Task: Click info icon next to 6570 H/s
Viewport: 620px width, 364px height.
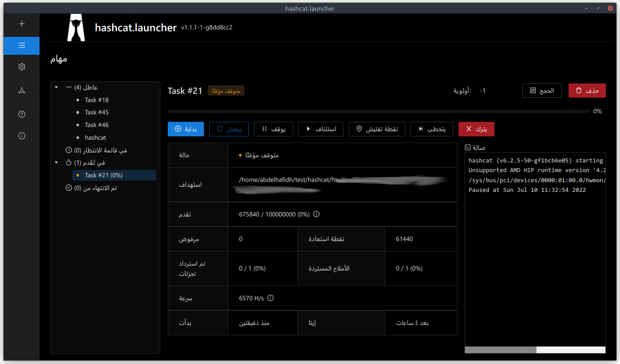Action: tap(271, 298)
